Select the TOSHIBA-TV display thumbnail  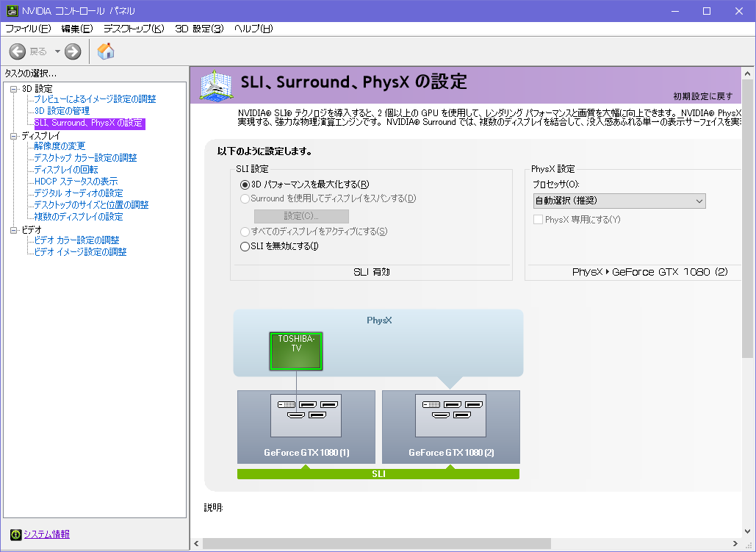[x=296, y=351]
